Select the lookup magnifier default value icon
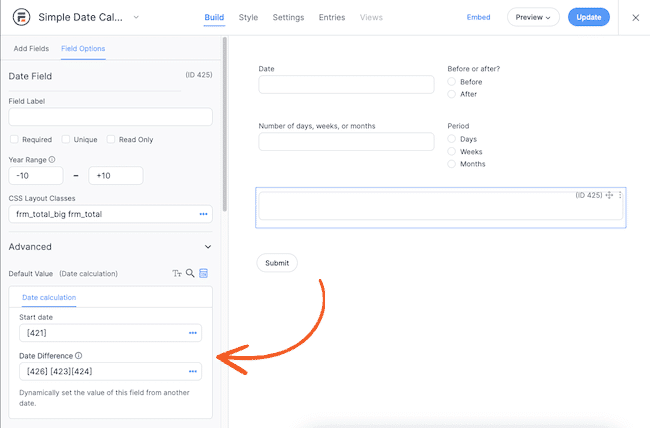The width and height of the screenshot is (650, 428). (x=190, y=273)
